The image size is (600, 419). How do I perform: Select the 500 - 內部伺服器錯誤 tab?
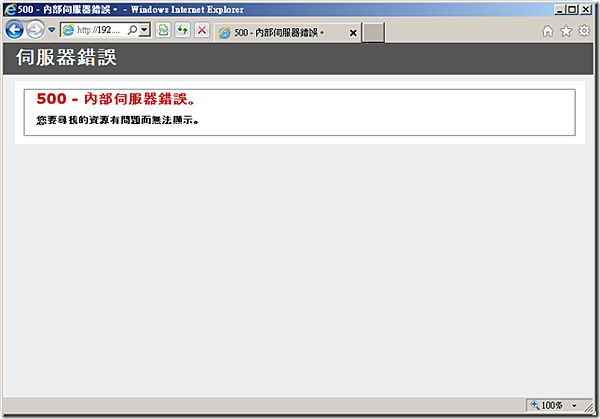(x=289, y=33)
